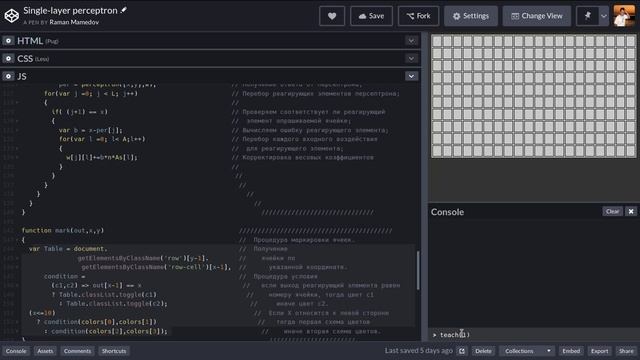Open Collections dropdown

point(527,351)
